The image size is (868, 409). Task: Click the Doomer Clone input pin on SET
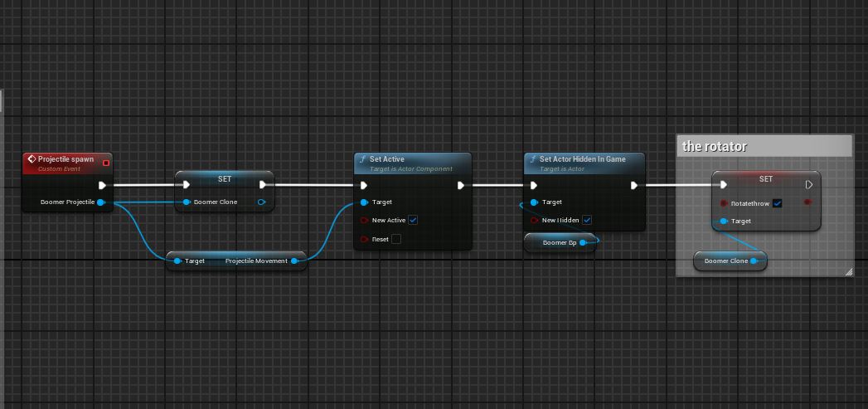click(x=187, y=202)
